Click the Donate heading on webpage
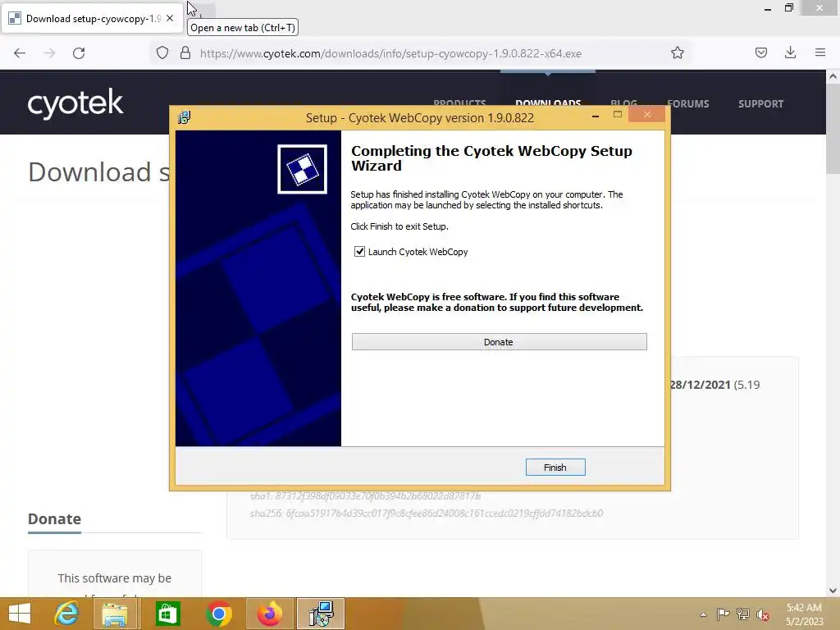Image resolution: width=840 pixels, height=630 pixels. pyautogui.click(x=55, y=518)
